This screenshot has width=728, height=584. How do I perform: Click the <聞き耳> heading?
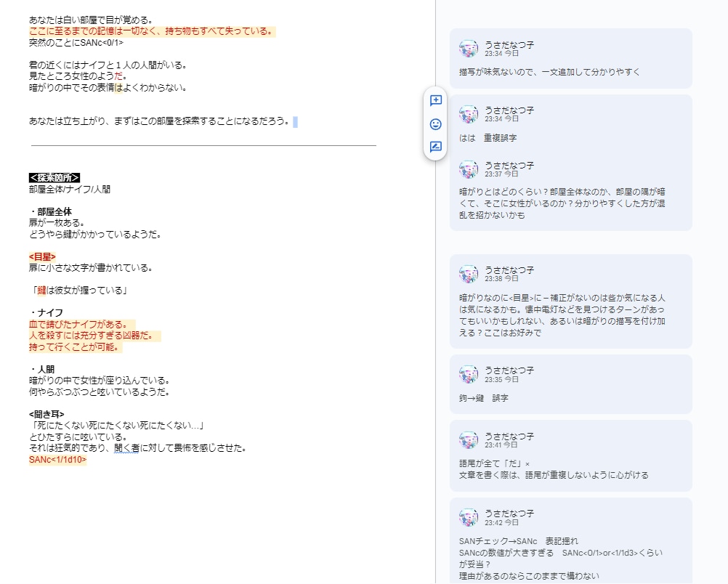click(46, 414)
